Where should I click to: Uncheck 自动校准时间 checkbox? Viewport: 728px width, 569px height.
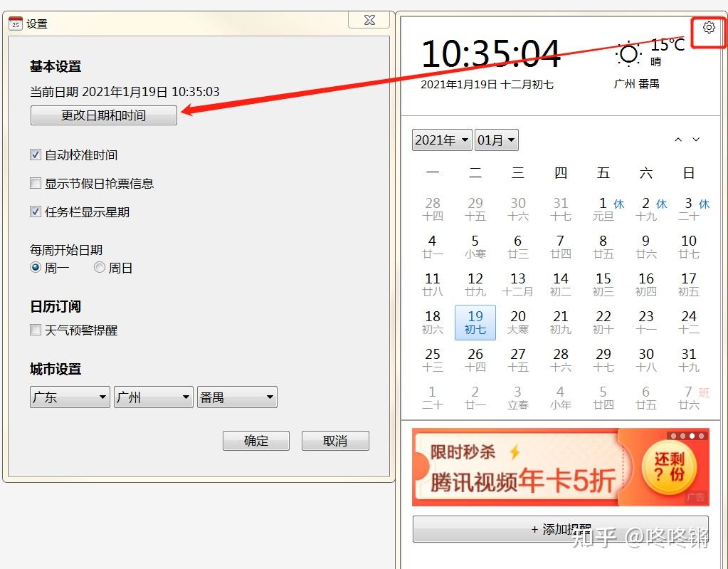tap(36, 155)
